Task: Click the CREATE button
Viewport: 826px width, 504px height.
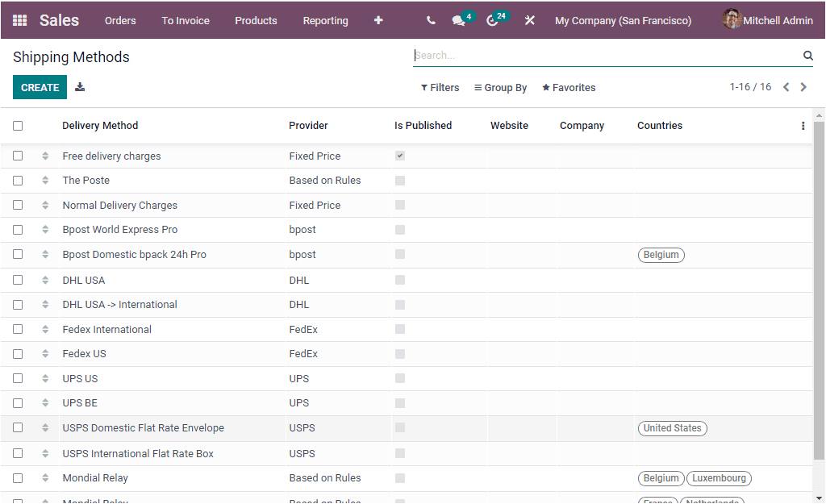Action: coord(40,86)
